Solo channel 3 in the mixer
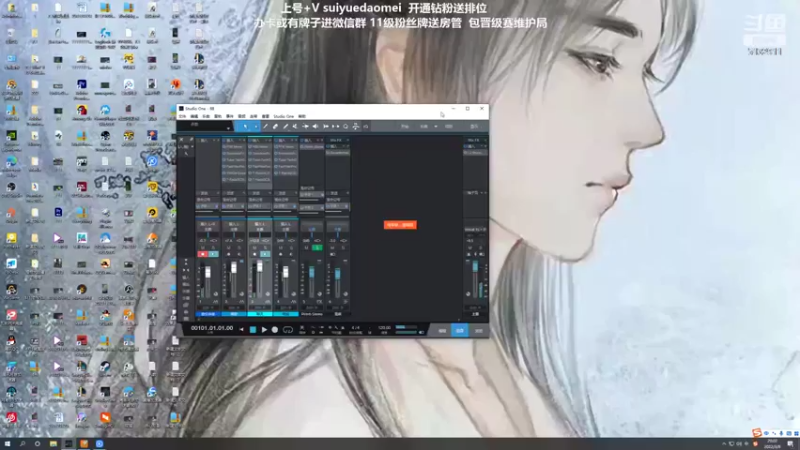 coord(265,247)
